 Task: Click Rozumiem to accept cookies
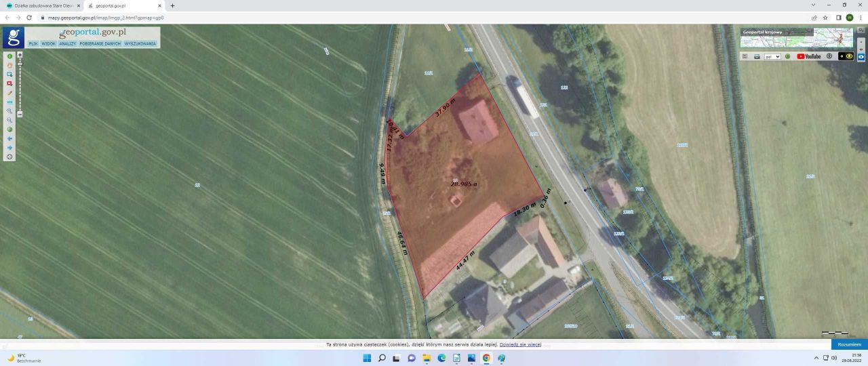tap(849, 344)
